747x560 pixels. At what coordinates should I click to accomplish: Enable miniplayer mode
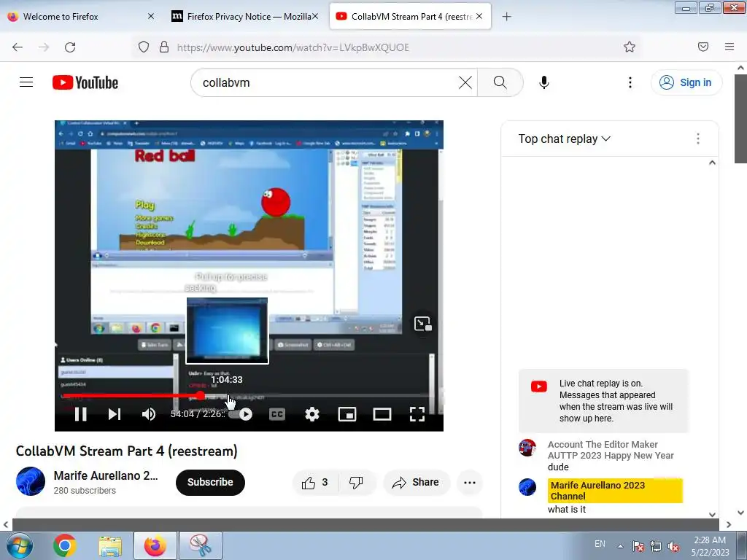click(x=347, y=414)
